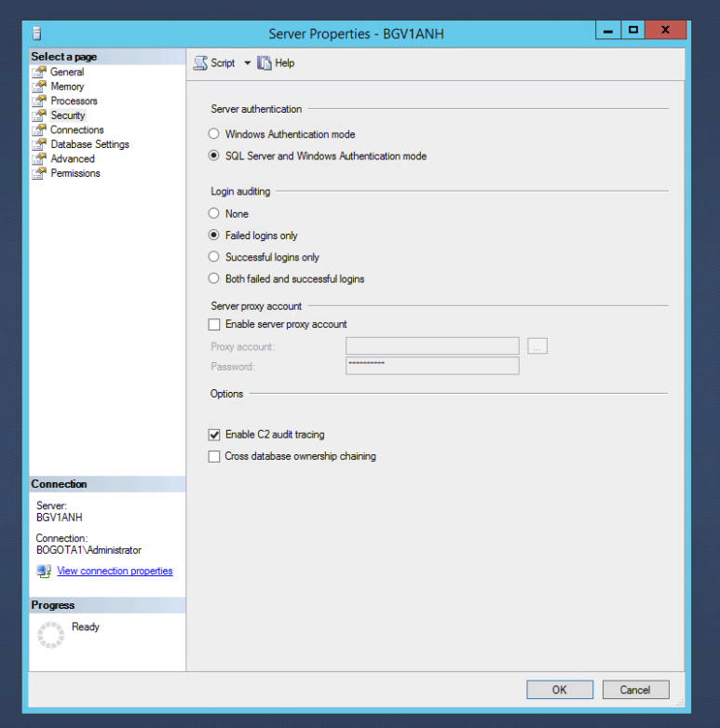This screenshot has height=728, width=720.
Task: Click the server icon in title bar
Action: [37, 34]
